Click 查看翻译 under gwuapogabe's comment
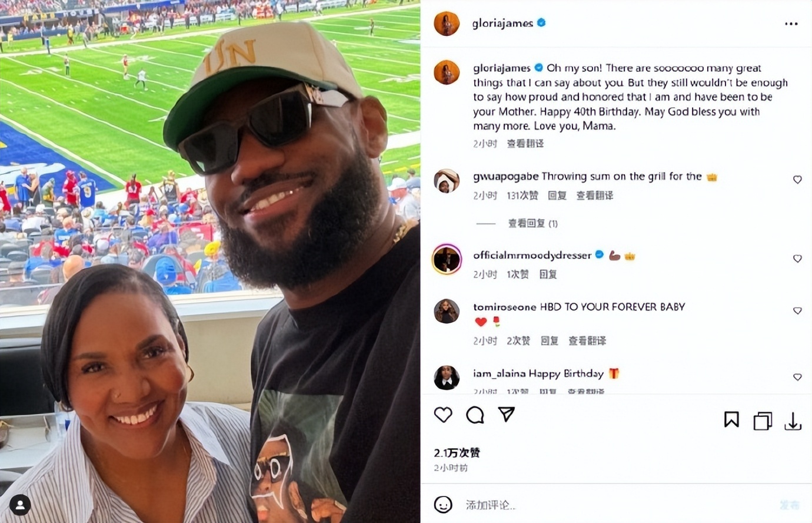 [594, 196]
